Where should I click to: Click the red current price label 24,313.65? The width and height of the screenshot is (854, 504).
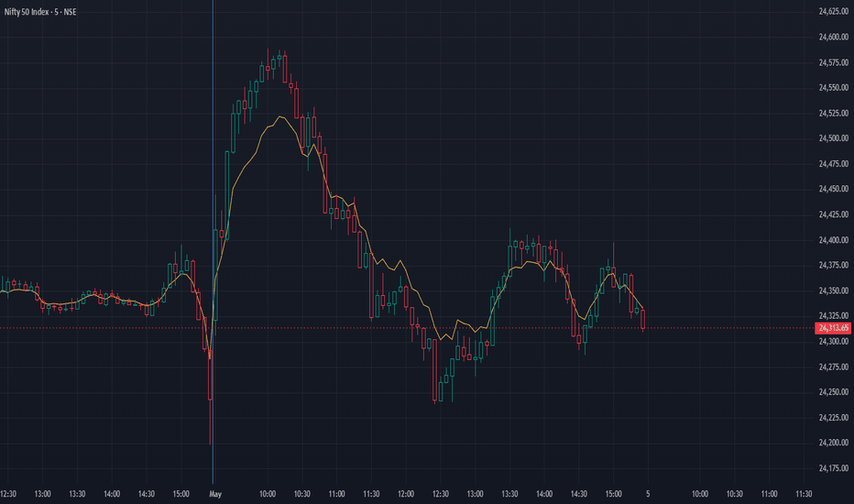pos(833,328)
